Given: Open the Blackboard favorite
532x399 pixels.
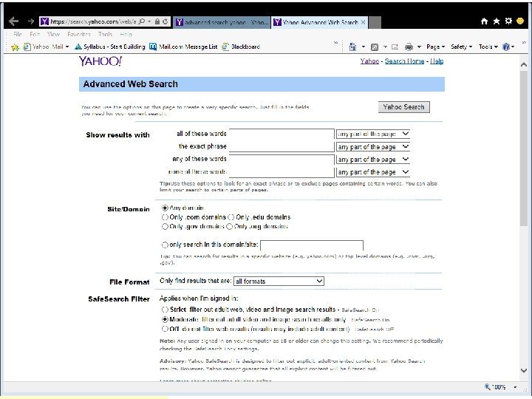Looking at the screenshot, I should (241, 47).
